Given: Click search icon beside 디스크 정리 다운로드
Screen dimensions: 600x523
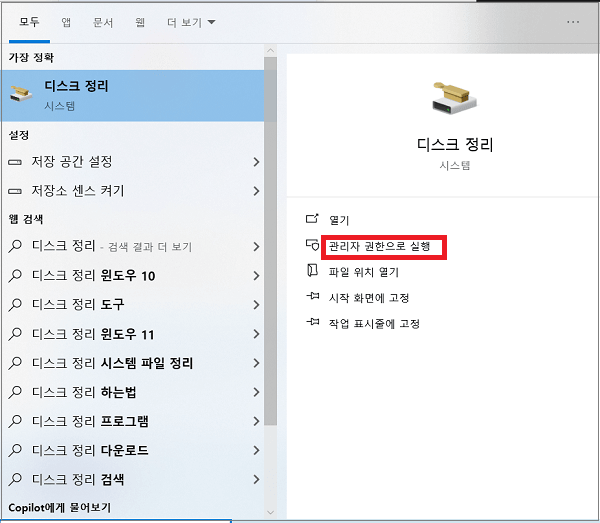Looking at the screenshot, I should (15, 450).
